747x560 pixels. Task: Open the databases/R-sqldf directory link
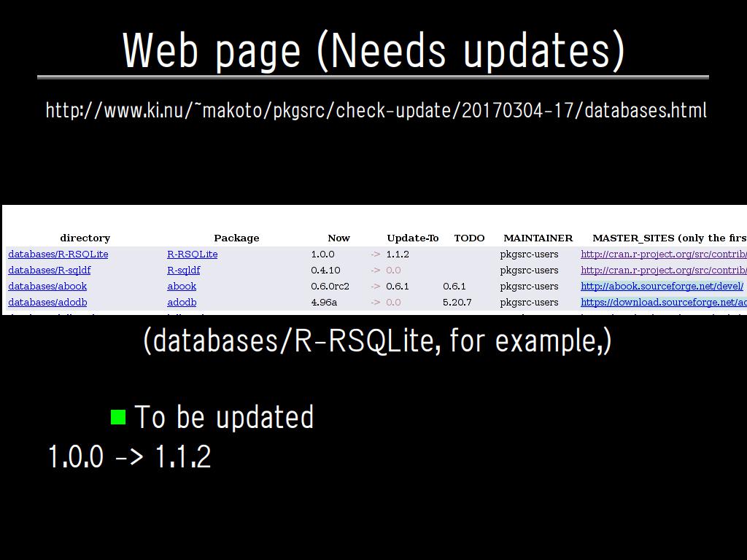[49, 271]
